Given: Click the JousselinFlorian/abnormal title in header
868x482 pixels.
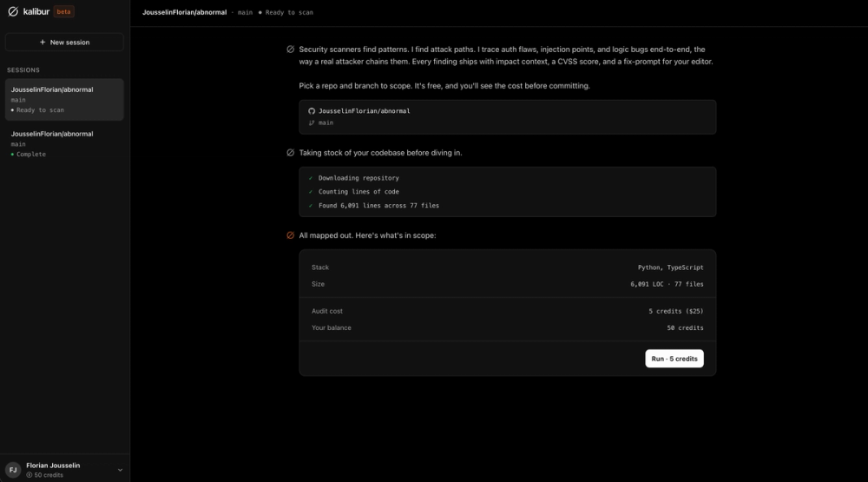Looking at the screenshot, I should click(184, 12).
